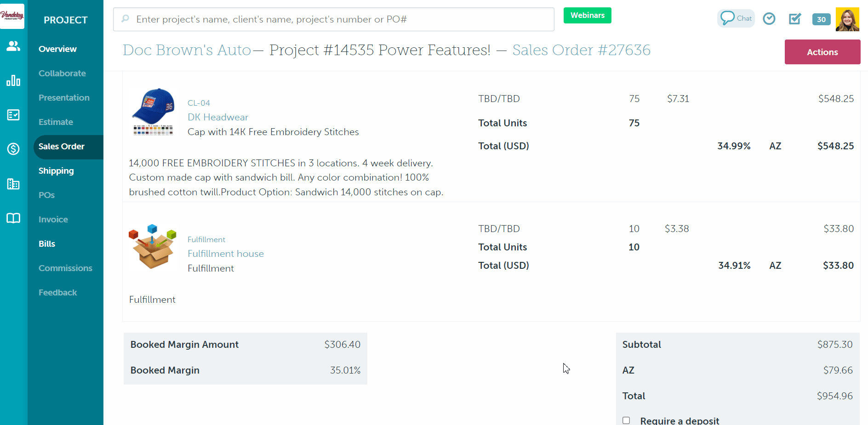Click the Webinars button
This screenshot has height=425, width=868.
587,15
